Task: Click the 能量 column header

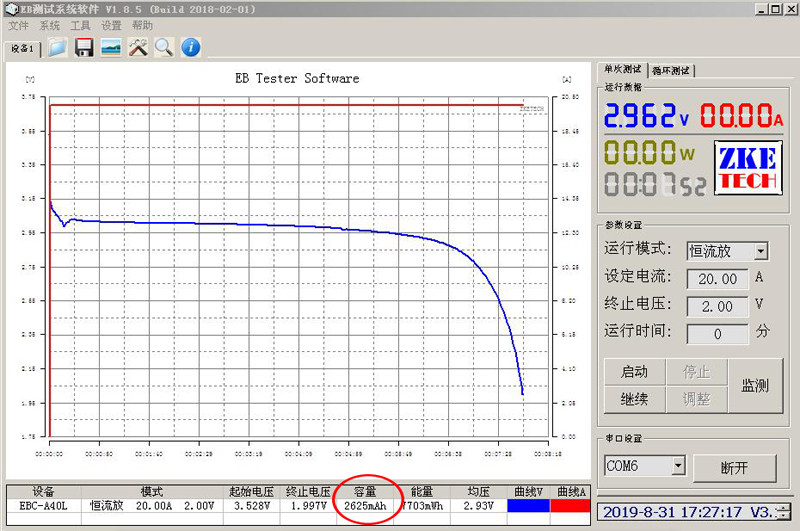Action: [x=422, y=492]
